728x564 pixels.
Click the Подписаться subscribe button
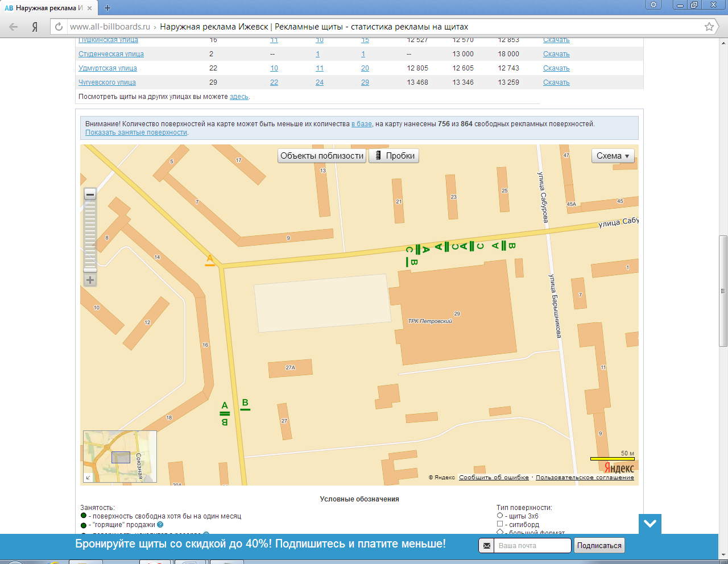click(x=599, y=545)
